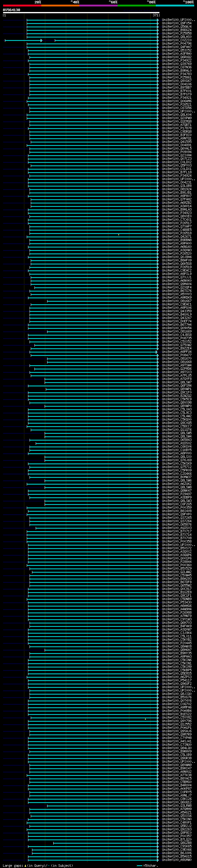Screen dimensions: 197x868
Task: Select label UniRef100_Q8GZB8
Action: tap(177, 843)
